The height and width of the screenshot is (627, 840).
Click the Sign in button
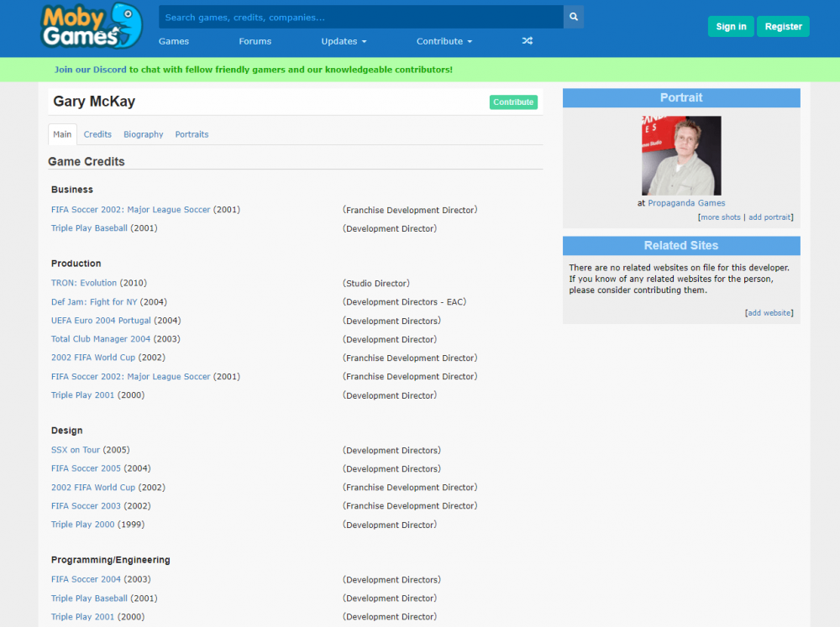click(x=731, y=27)
